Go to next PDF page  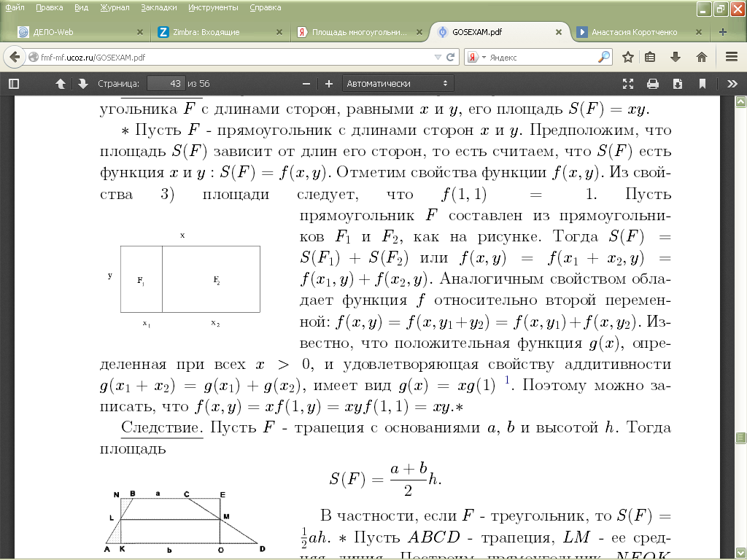coord(83,84)
